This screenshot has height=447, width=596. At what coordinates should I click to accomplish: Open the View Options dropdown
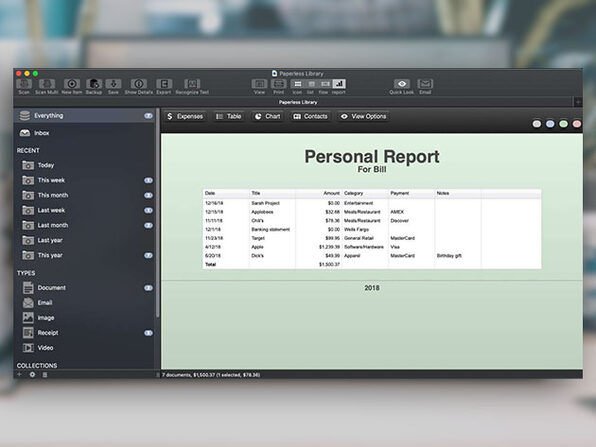pos(364,116)
